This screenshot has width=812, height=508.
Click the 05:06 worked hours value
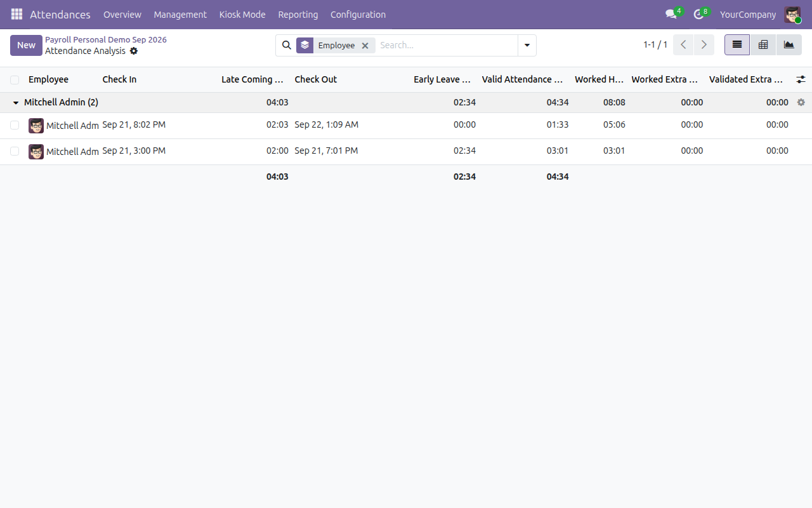click(614, 124)
